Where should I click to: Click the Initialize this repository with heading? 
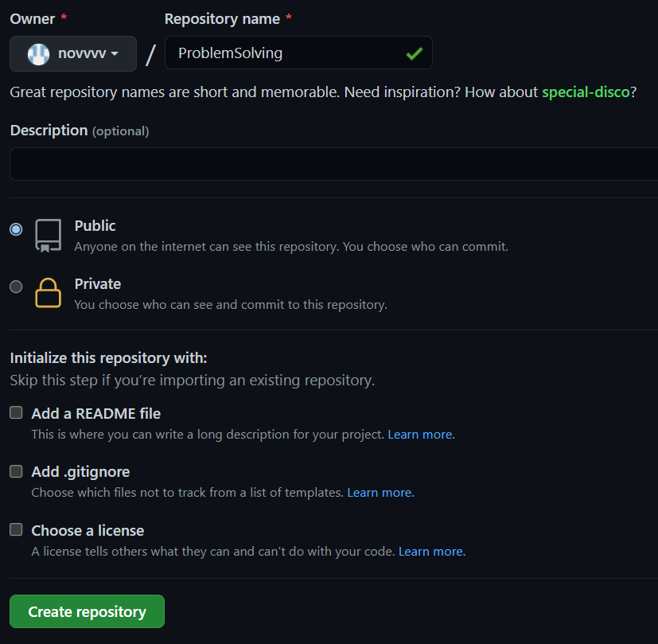pos(108,357)
